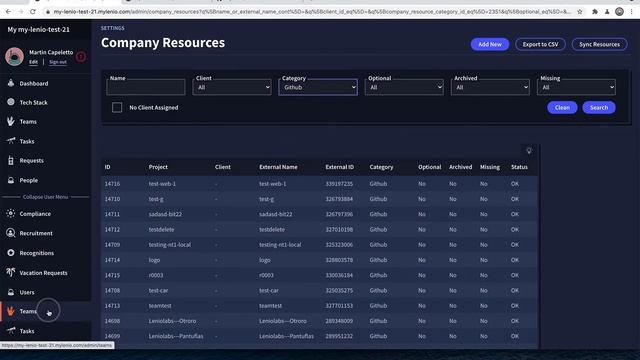Click the red notification badge icon

pyautogui.click(x=81, y=57)
